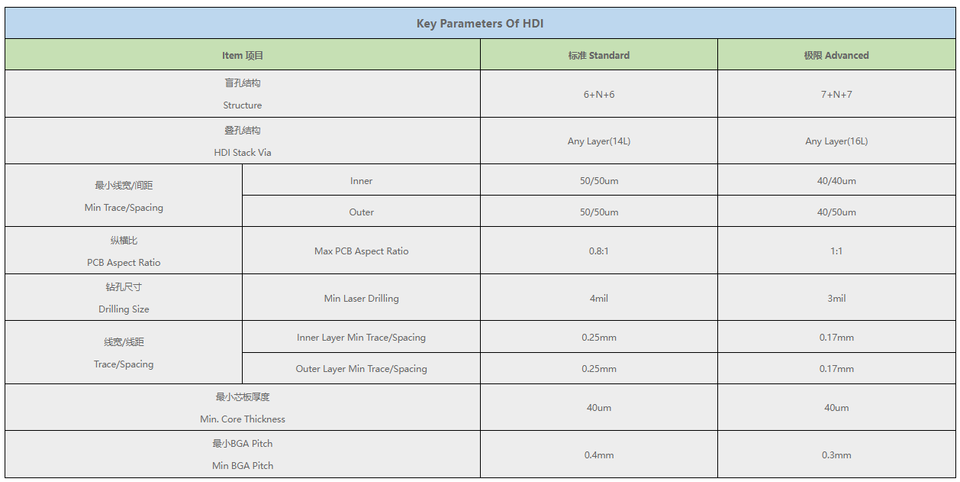The height and width of the screenshot is (482, 960).
Task: Click the Key Parameters Of HDI title
Action: 480,23
